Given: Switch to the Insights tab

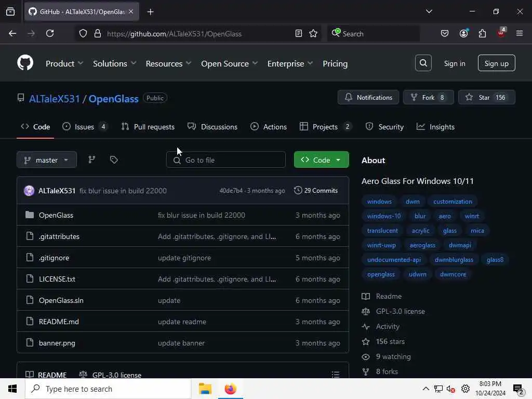Looking at the screenshot, I should click(x=435, y=127).
